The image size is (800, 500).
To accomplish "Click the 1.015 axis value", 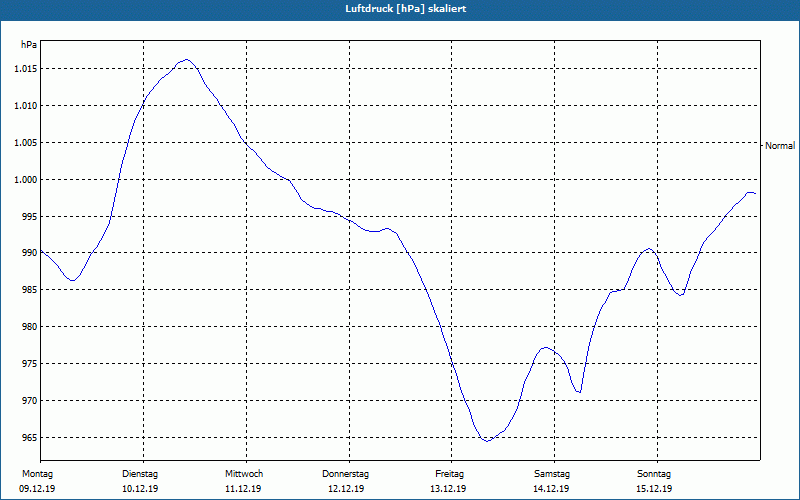I will click(x=26, y=69).
